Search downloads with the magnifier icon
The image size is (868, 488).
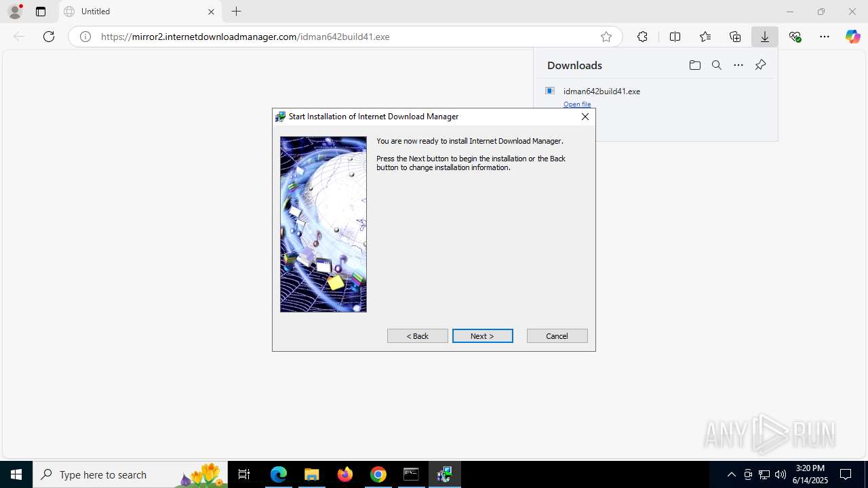coord(716,65)
